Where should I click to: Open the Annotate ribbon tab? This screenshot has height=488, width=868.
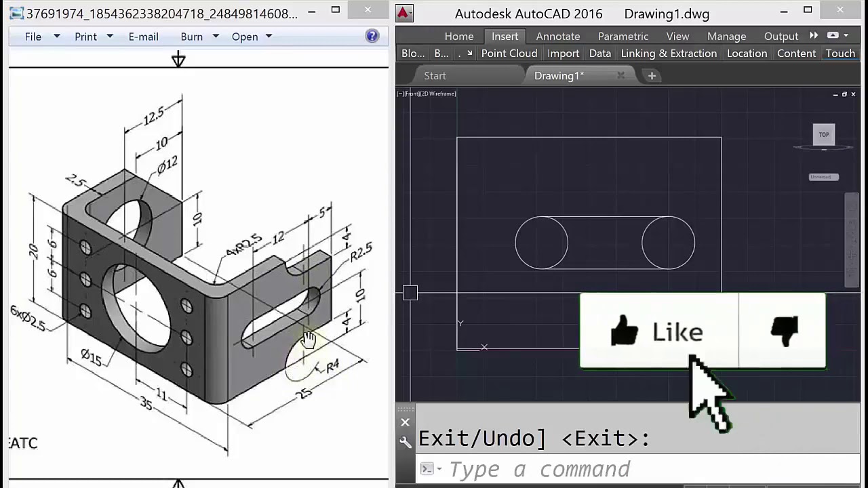pyautogui.click(x=558, y=36)
